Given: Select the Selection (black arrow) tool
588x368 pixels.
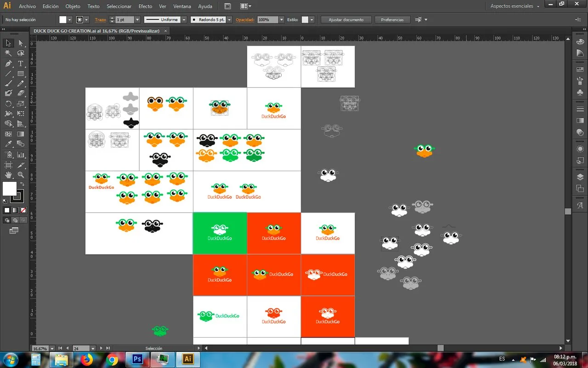Looking at the screenshot, I should click(8, 43).
